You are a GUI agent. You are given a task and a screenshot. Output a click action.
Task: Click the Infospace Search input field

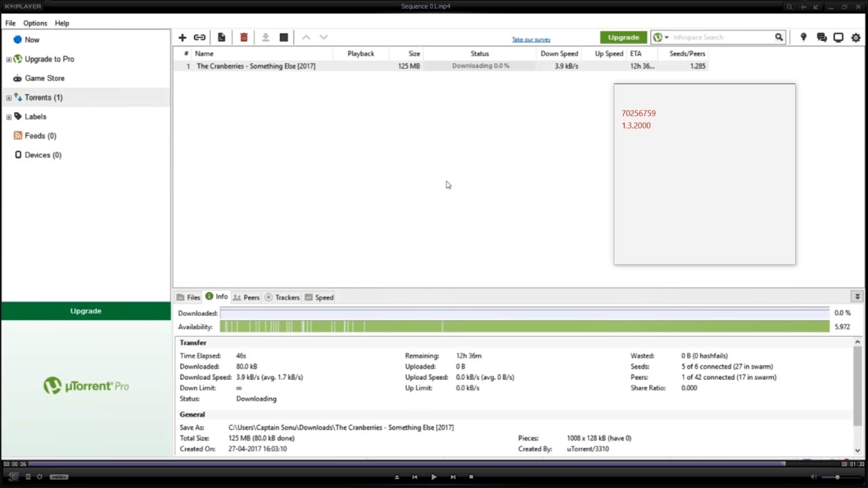(x=722, y=37)
